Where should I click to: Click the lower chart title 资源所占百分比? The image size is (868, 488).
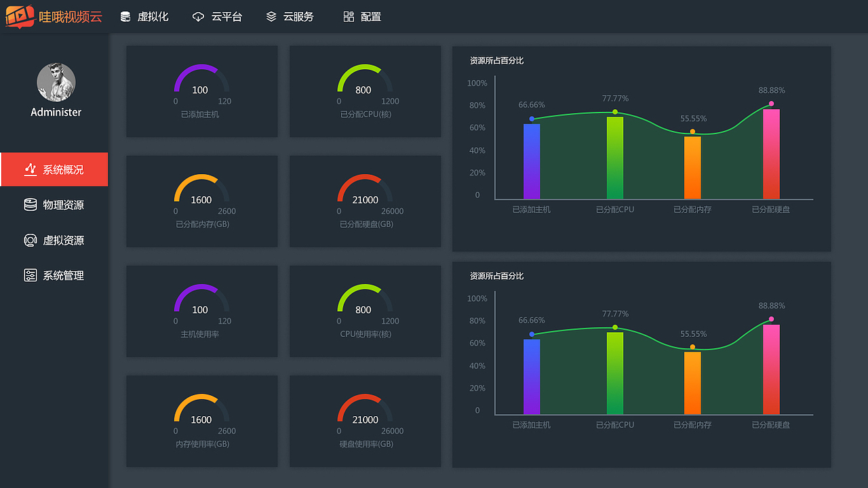click(x=496, y=276)
